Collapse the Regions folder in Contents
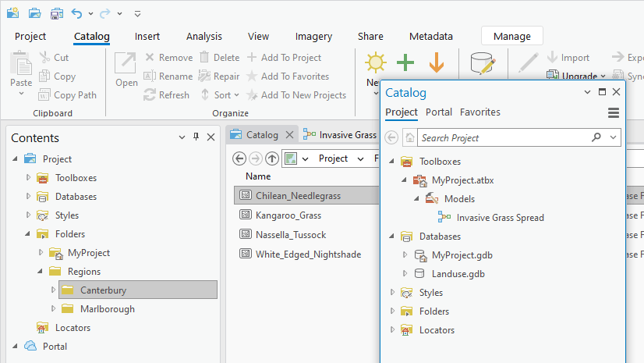 [41, 272]
